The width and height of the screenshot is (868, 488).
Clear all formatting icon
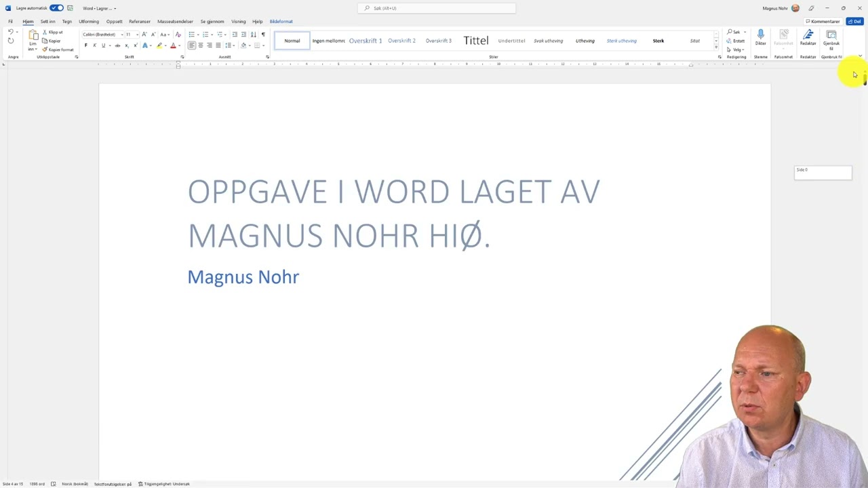(x=178, y=35)
